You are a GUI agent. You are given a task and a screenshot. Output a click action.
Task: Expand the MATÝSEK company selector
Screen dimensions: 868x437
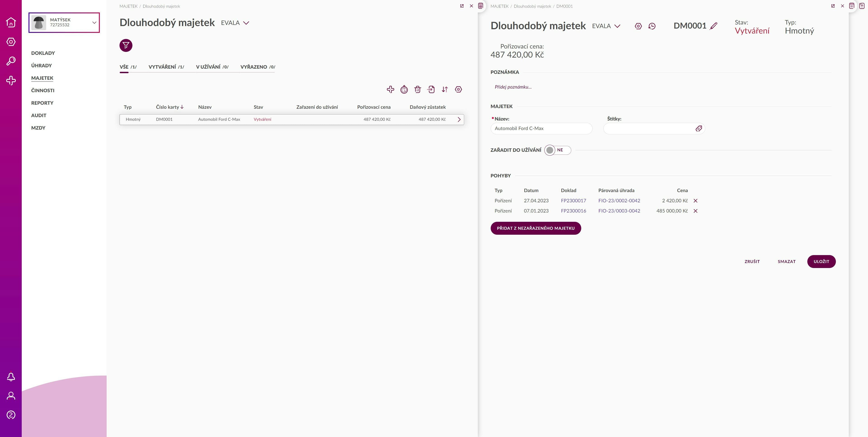click(x=64, y=23)
